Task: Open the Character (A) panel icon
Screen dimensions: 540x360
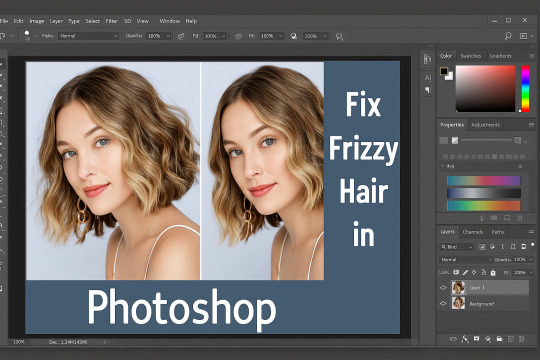Action: pyautogui.click(x=428, y=78)
